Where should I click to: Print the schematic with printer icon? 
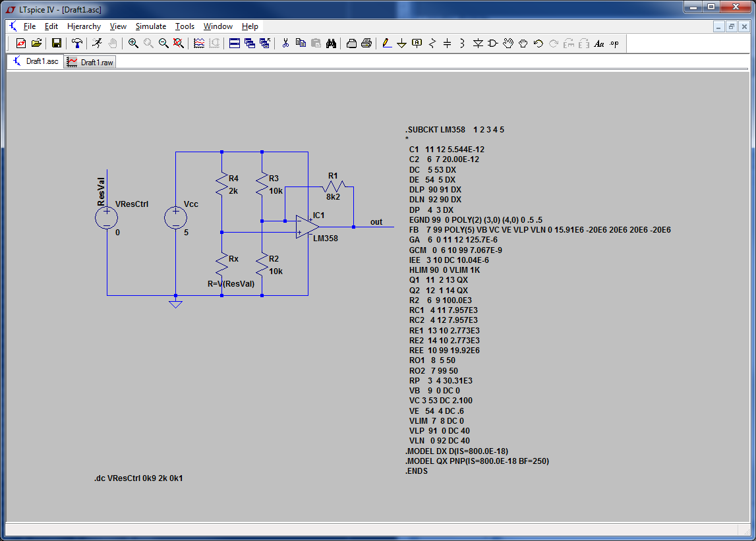click(x=366, y=43)
